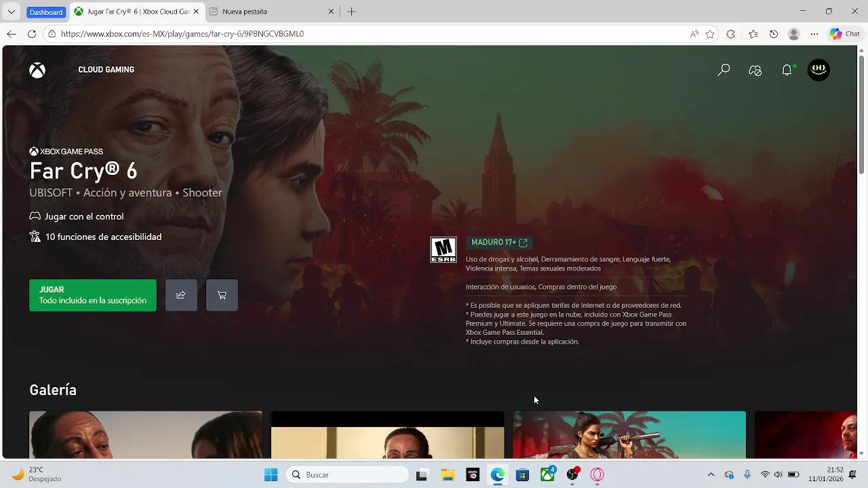868x488 pixels.
Task: Reload the current page
Action: (32, 34)
